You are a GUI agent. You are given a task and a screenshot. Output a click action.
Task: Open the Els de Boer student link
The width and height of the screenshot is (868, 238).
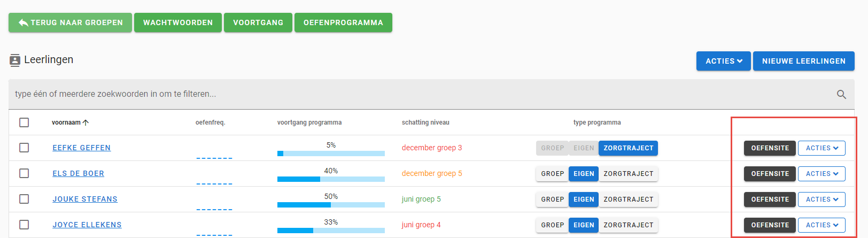coord(79,173)
